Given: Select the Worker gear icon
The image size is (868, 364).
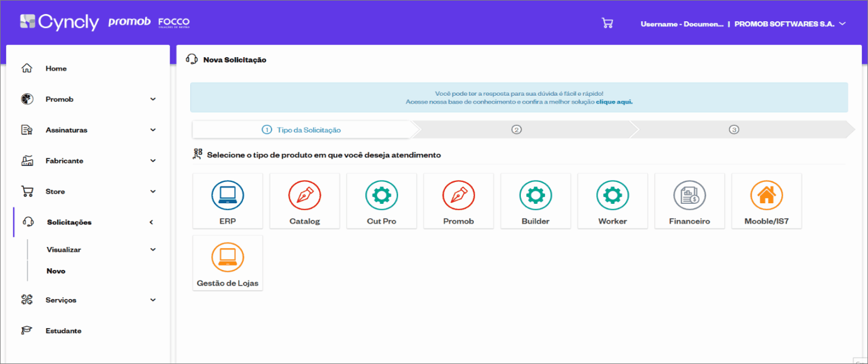Looking at the screenshot, I should (x=613, y=195).
